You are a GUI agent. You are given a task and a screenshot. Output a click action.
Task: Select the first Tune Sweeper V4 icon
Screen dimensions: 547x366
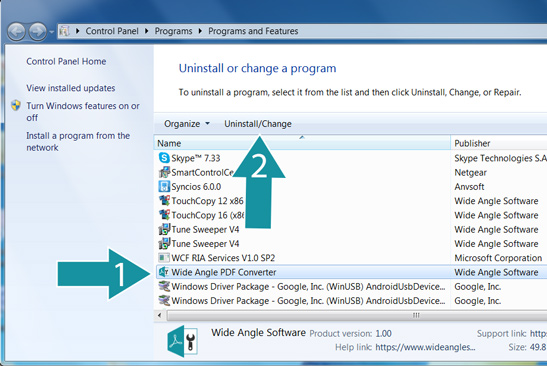pos(164,229)
